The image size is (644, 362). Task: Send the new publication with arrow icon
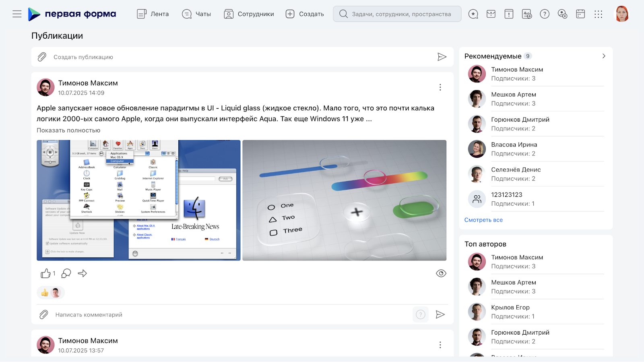point(442,57)
